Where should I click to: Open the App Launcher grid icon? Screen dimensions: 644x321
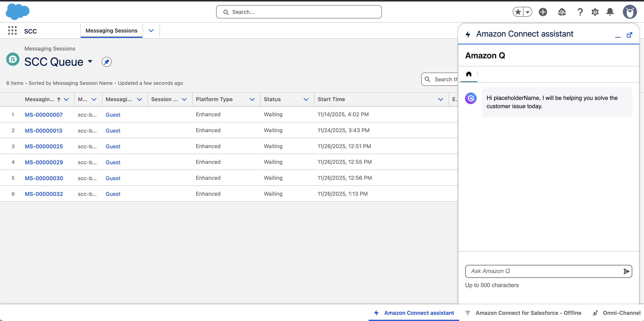12,30
